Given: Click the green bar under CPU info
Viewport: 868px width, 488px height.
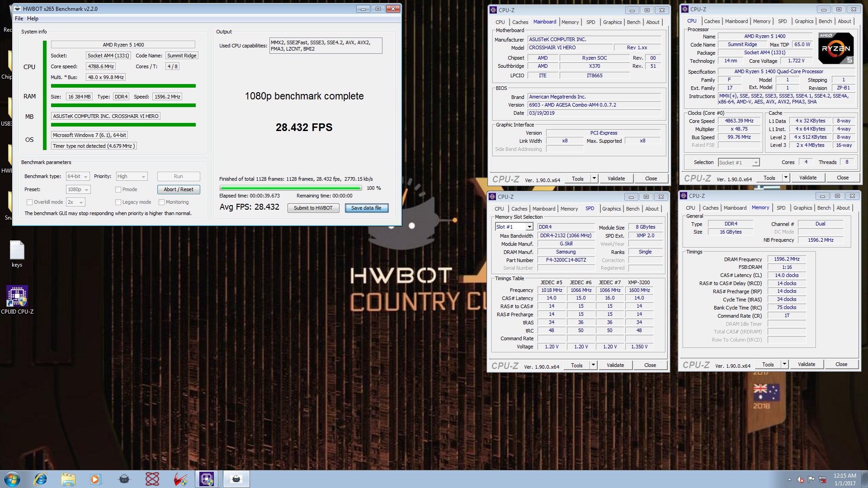Looking at the screenshot, I should click(x=123, y=86).
